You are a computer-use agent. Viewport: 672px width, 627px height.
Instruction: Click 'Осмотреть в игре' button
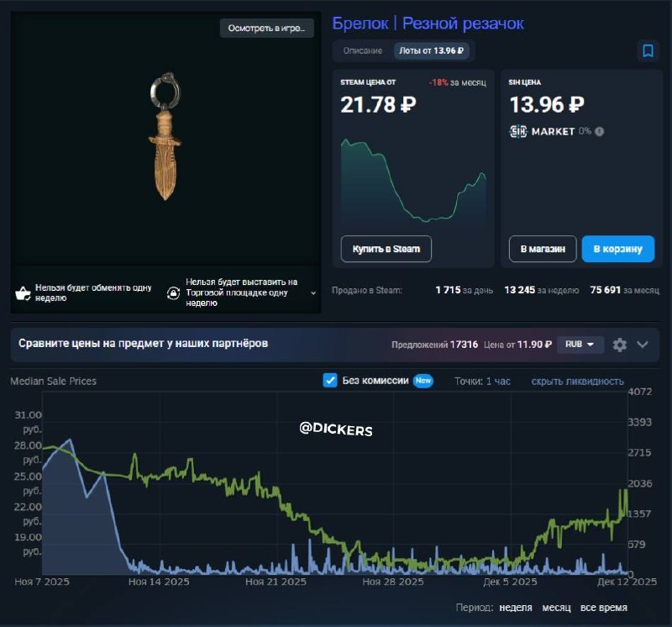(266, 29)
